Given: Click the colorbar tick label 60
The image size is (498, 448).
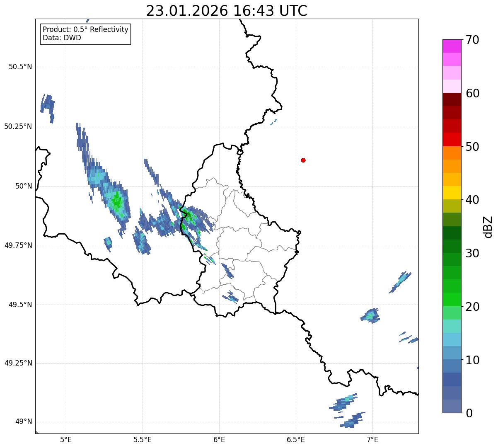Looking at the screenshot, I should pos(472,93).
